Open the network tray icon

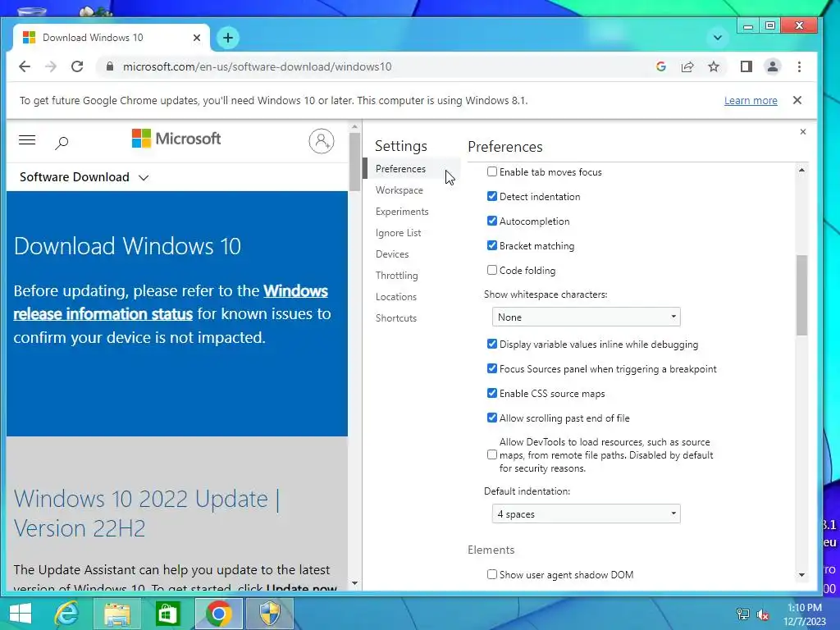click(743, 614)
